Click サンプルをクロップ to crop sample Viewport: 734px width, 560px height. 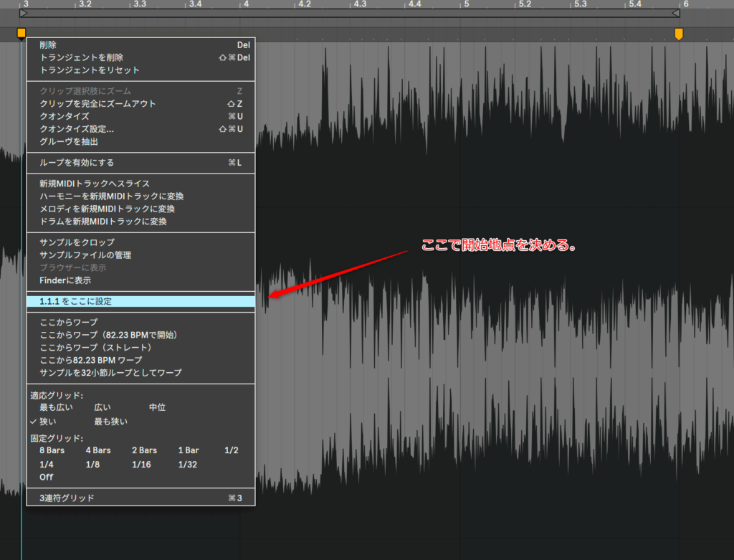click(x=77, y=242)
